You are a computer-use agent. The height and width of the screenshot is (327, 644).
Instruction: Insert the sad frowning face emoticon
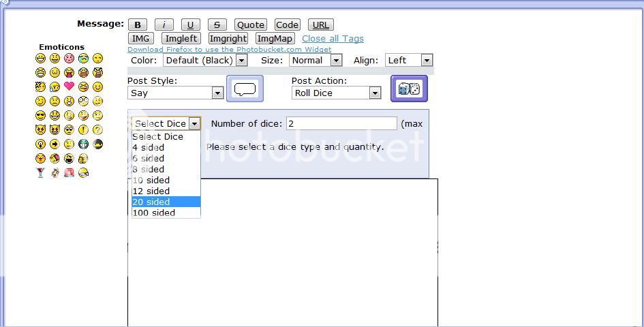[x=55, y=101]
